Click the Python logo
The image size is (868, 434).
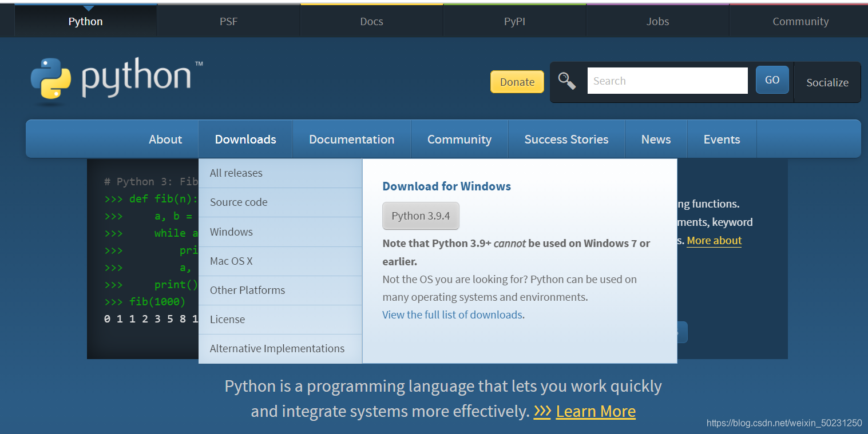pos(114,78)
